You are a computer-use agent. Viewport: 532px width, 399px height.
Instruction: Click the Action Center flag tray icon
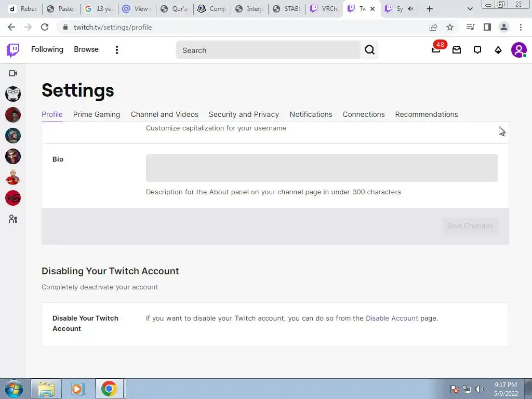[455, 389]
